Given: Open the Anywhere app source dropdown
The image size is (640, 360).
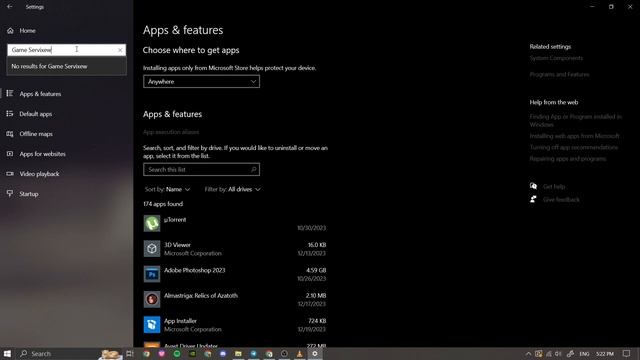Looking at the screenshot, I should pos(201,82).
